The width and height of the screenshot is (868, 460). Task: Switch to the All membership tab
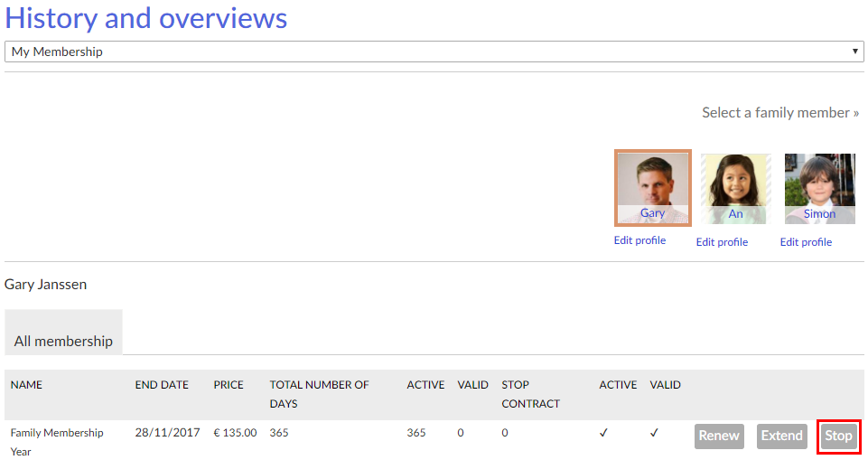point(63,341)
